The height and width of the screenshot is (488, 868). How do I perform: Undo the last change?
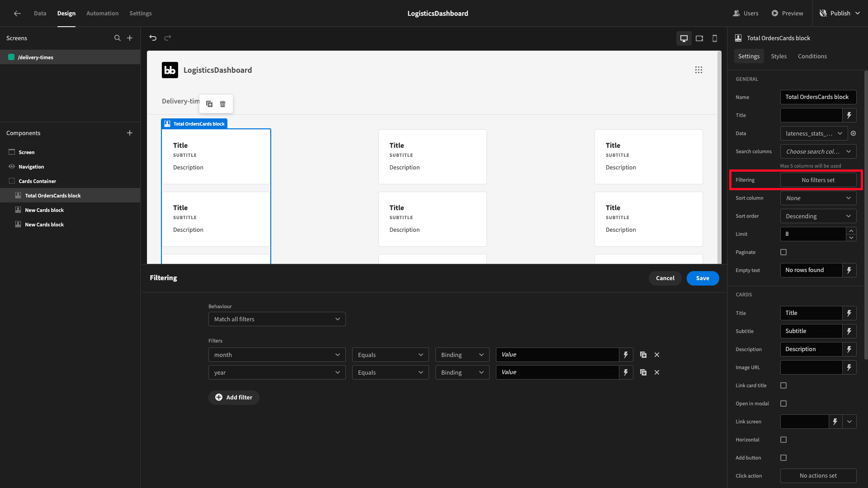(x=153, y=38)
